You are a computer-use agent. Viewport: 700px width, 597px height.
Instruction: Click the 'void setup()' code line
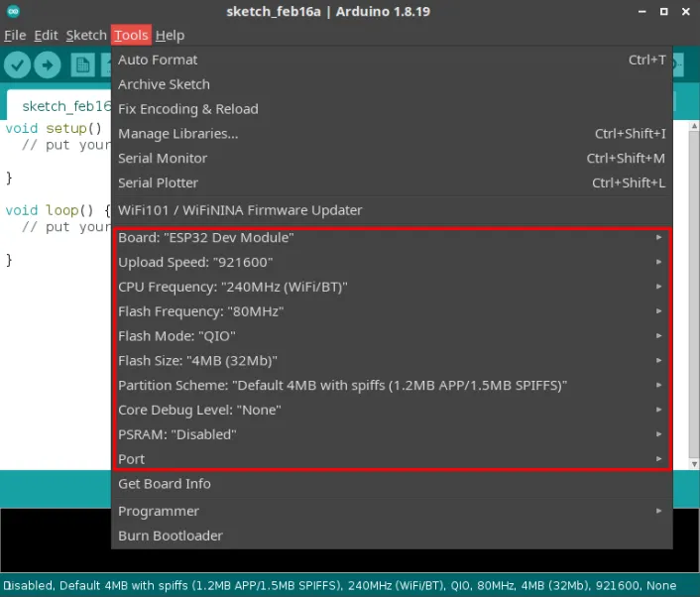pos(54,129)
